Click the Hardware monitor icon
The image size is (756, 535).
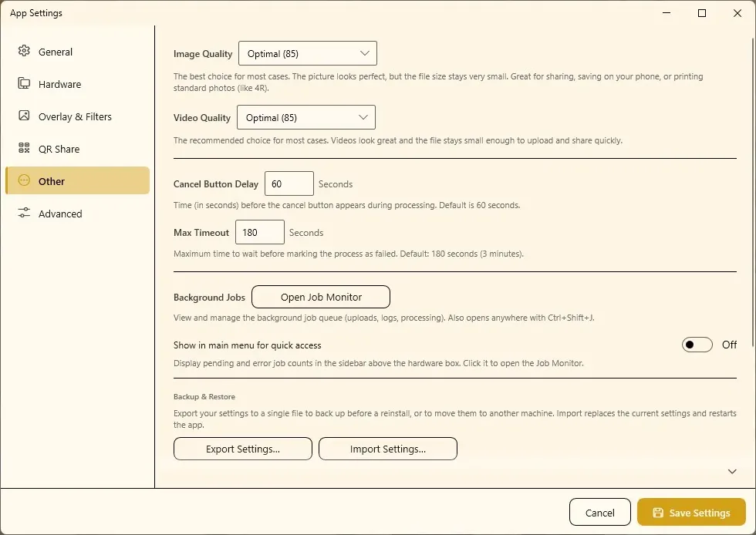coord(24,83)
